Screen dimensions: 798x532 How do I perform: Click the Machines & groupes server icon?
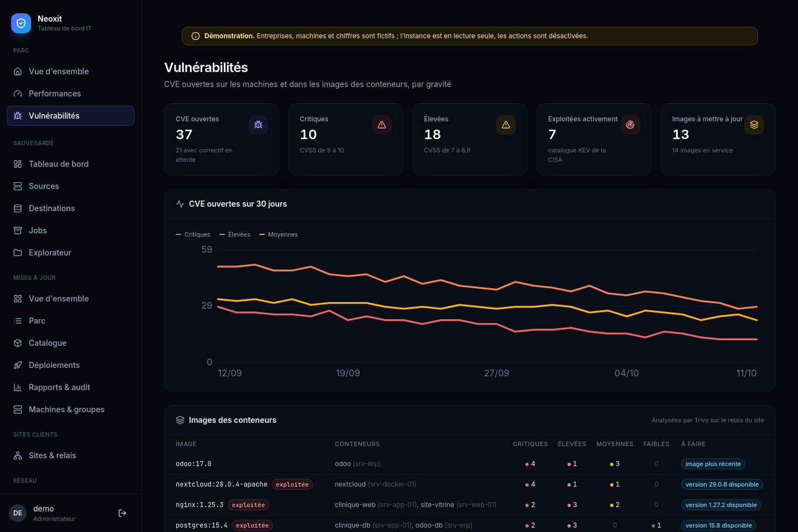coord(18,410)
